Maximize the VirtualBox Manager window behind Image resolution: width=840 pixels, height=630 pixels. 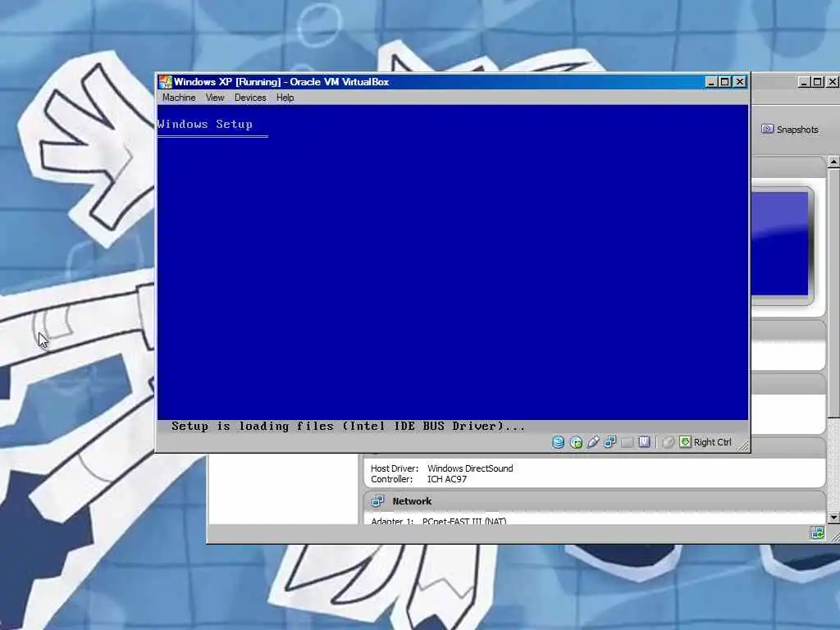click(818, 82)
